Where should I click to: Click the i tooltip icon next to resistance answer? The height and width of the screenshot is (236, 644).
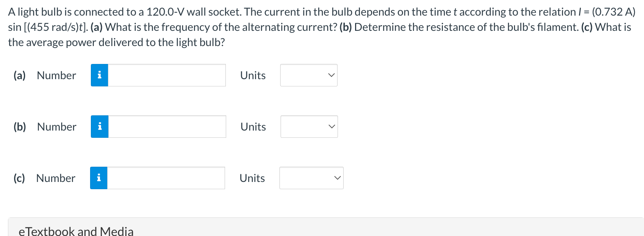click(x=100, y=126)
